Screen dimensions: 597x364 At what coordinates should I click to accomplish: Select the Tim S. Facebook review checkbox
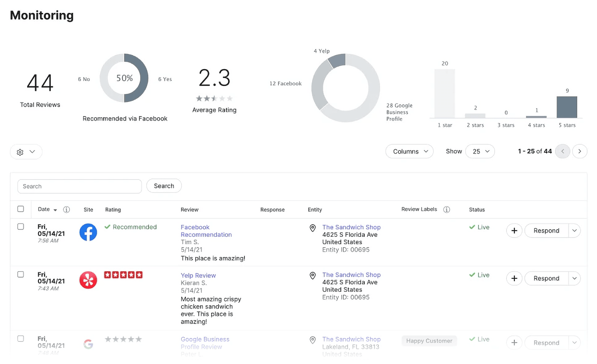click(x=21, y=227)
